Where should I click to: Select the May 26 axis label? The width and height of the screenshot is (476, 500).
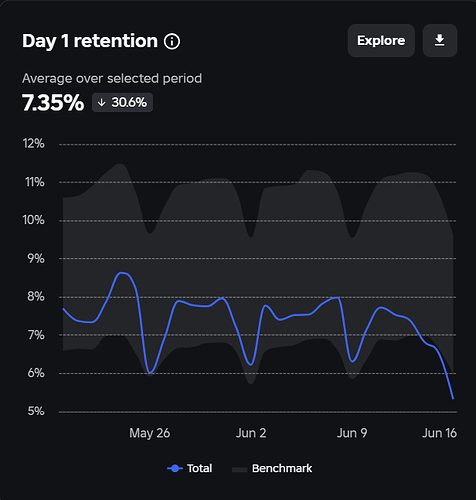[150, 433]
